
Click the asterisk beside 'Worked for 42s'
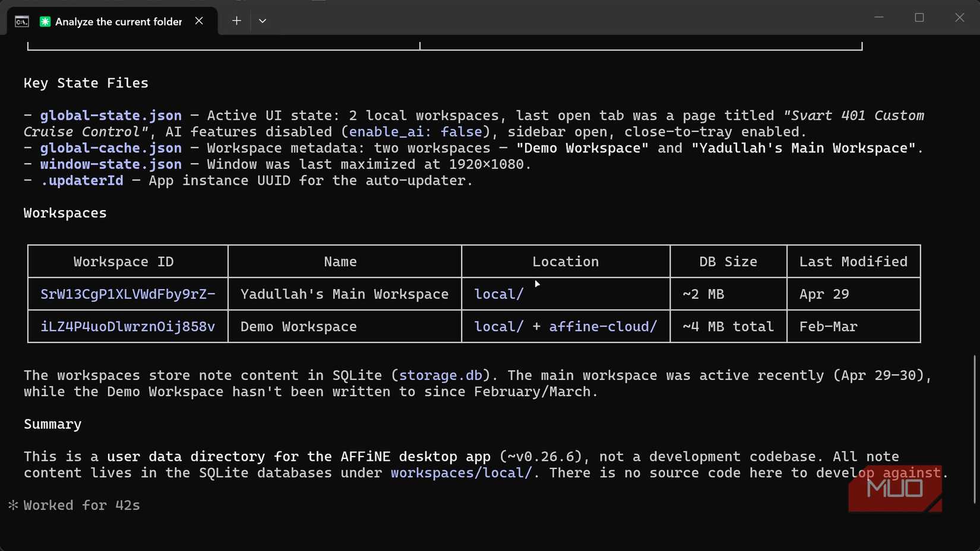13,505
